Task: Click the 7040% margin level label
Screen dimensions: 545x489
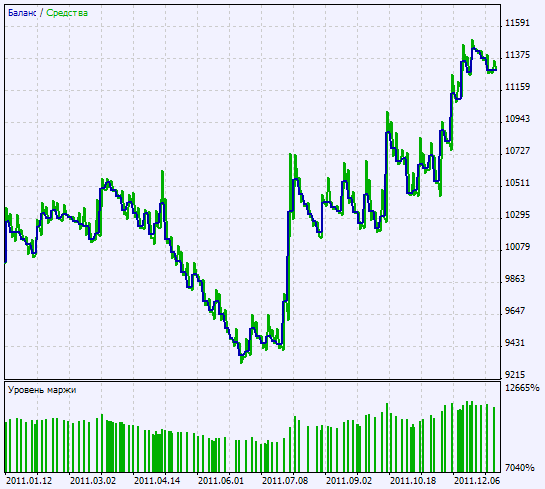Action: tap(519, 468)
